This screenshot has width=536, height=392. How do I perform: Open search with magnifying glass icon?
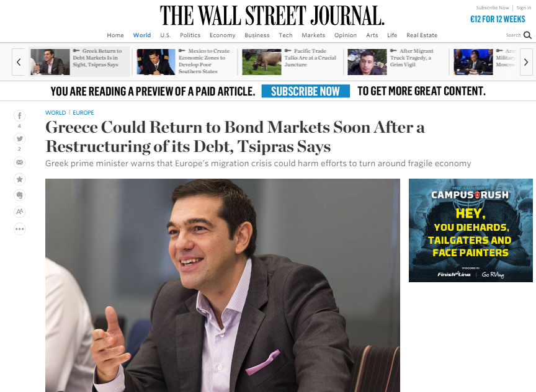(x=527, y=35)
